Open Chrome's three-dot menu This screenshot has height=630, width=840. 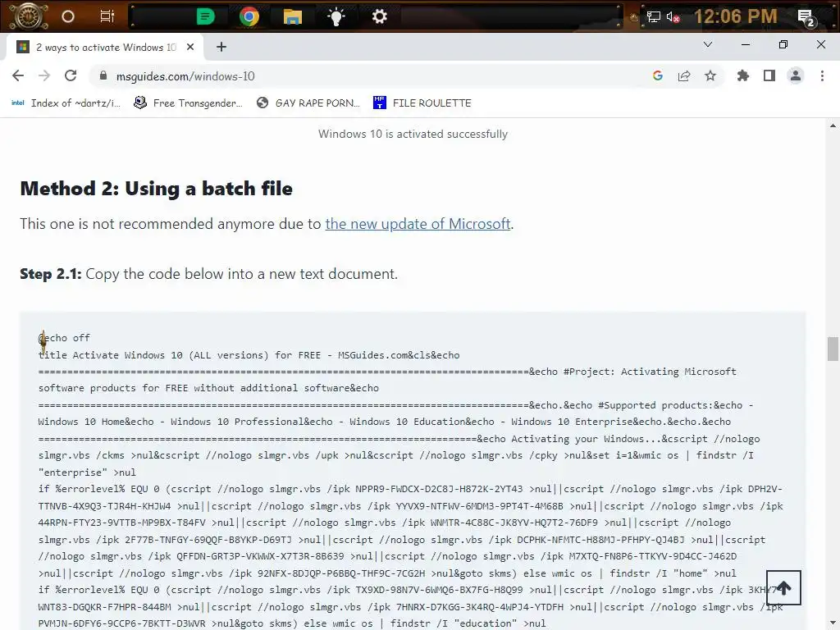pos(822,75)
